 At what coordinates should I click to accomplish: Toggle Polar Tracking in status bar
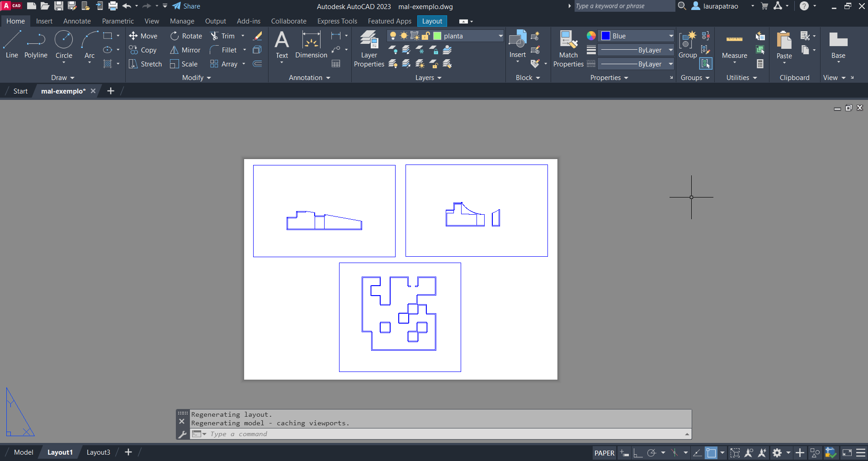point(651,453)
